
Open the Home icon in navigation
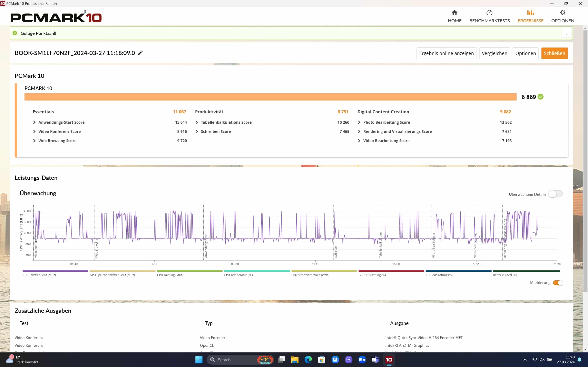tap(454, 13)
